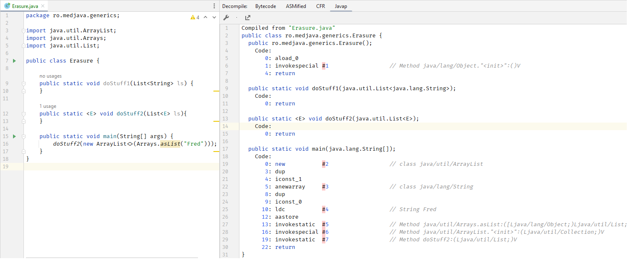Open the editor tab options three-dot menu
The image size is (644, 272).
214,6
